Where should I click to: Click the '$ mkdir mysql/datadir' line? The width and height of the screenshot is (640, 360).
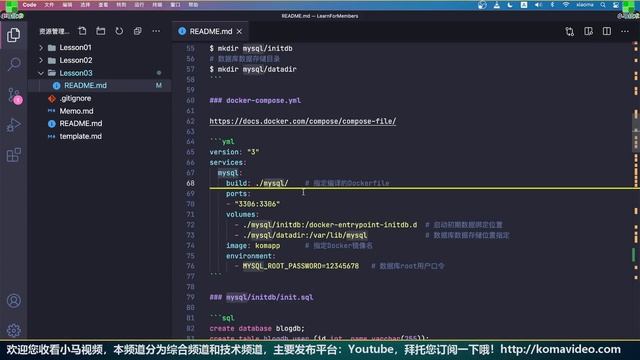[253, 69]
